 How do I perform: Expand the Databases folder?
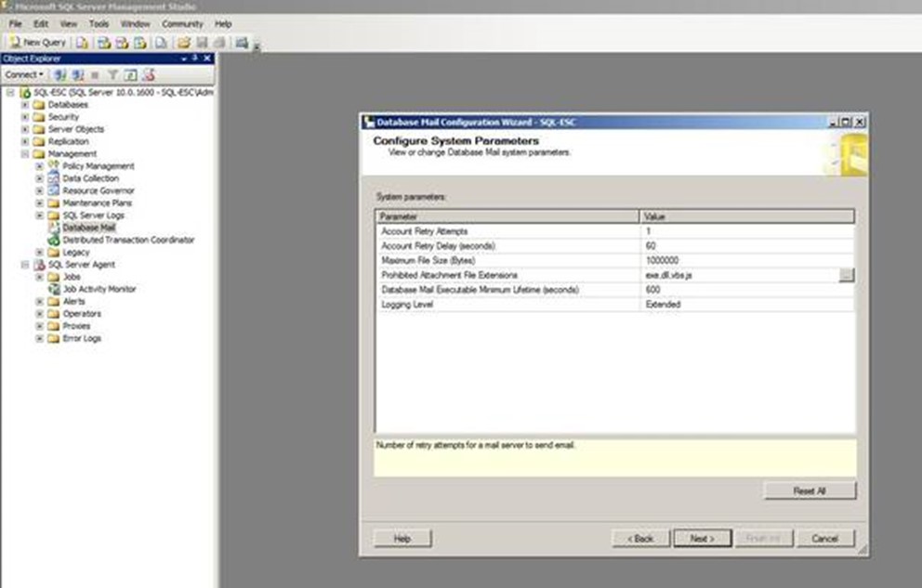coord(25,105)
